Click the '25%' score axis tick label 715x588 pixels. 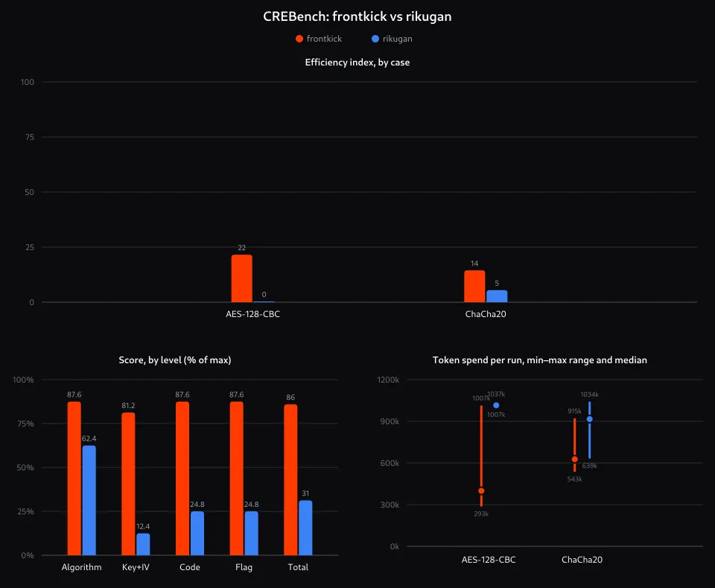[x=25, y=511]
